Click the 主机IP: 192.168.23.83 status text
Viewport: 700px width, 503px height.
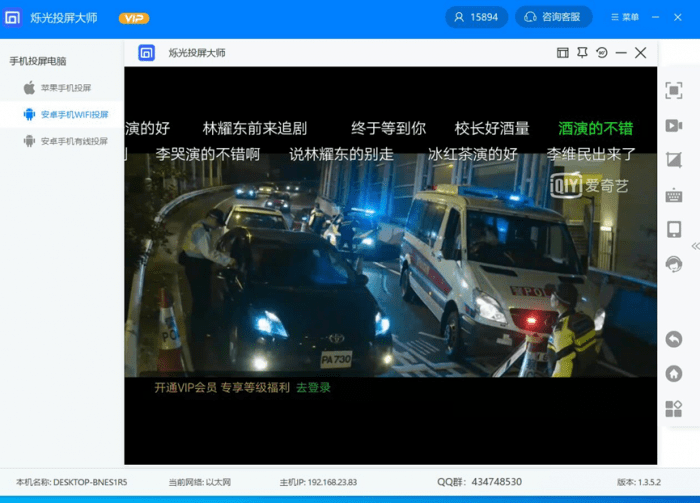tap(318, 482)
